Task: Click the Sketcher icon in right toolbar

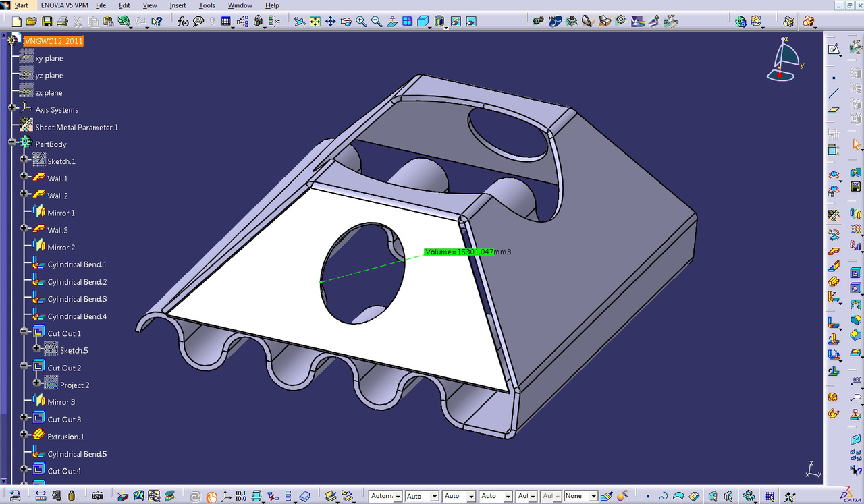Action: click(x=834, y=49)
